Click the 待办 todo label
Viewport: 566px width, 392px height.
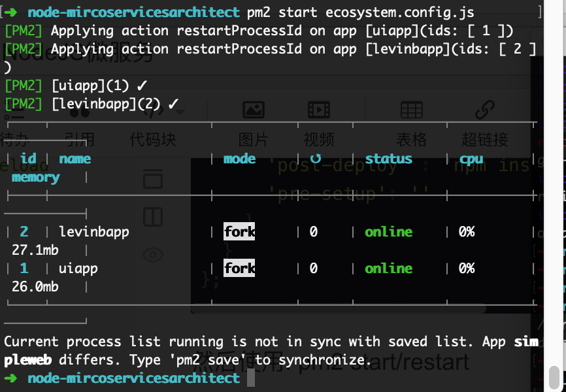pos(14,139)
